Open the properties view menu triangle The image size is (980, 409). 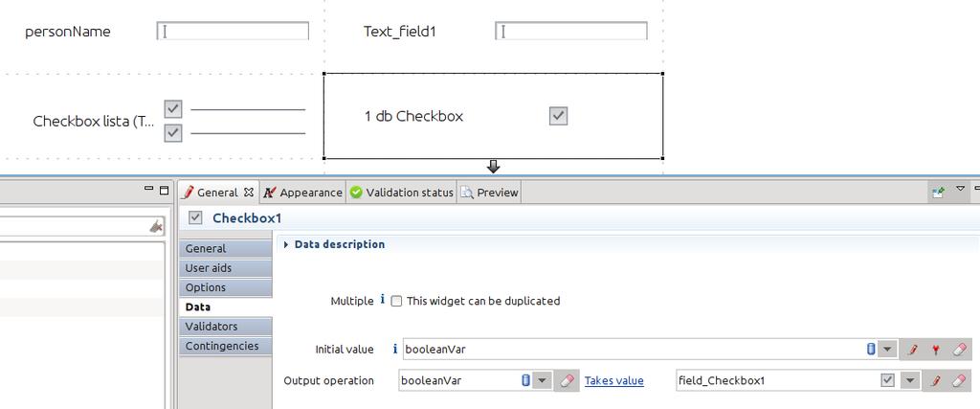pos(961,189)
